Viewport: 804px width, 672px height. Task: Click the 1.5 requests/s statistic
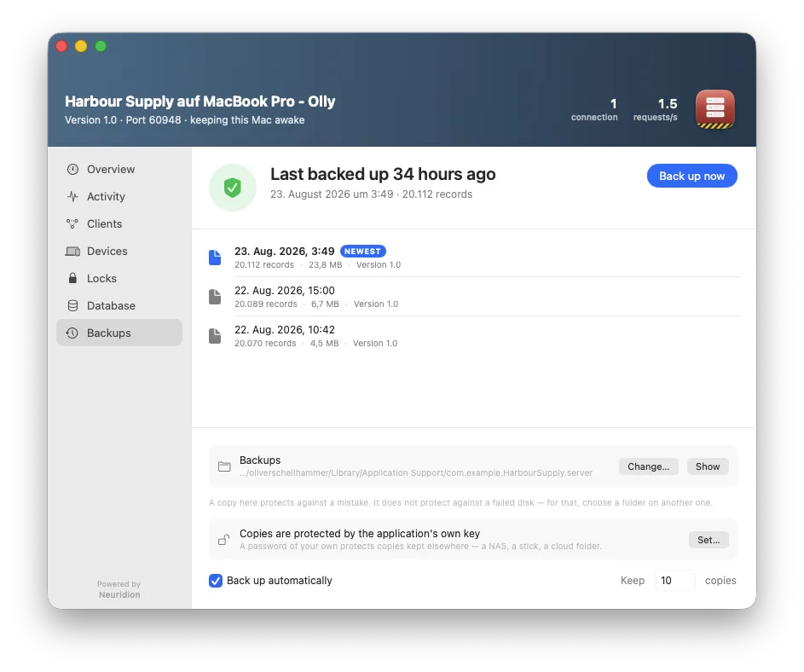[656, 110]
